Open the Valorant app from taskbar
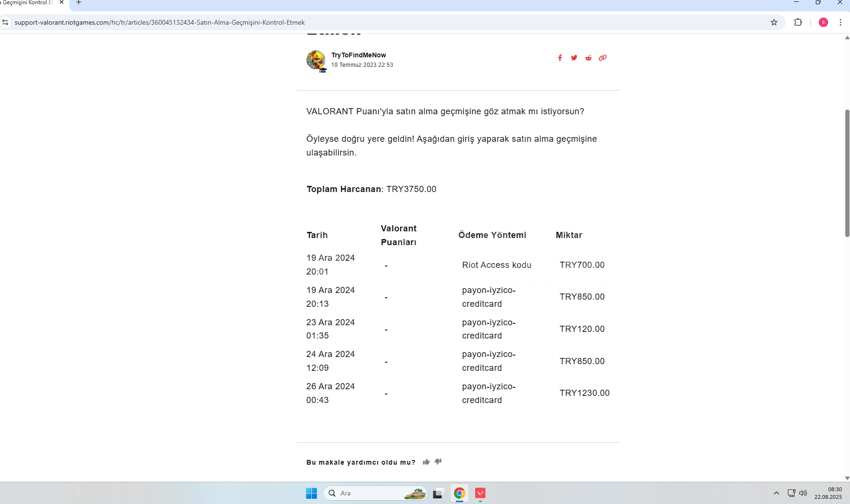Viewport: 850px width, 504px height. click(480, 493)
